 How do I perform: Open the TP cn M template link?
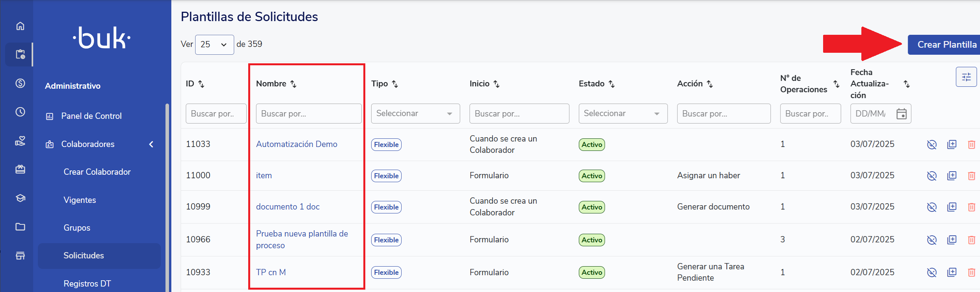[x=271, y=272]
